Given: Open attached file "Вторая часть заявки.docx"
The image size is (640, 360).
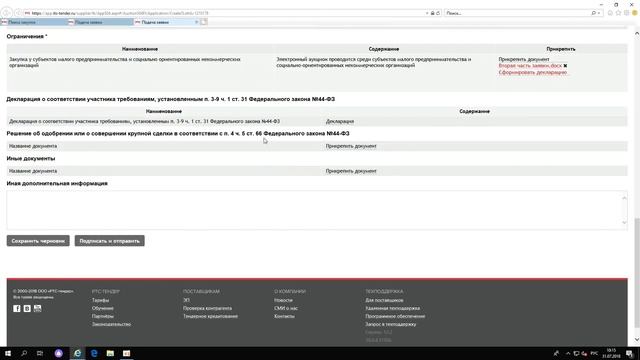Looking at the screenshot, I should (x=530, y=66).
